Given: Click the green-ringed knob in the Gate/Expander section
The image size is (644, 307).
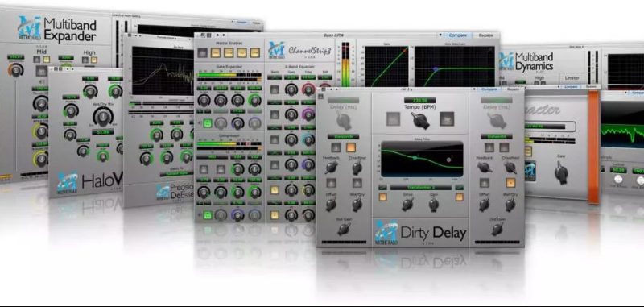Looking at the screenshot, I should click(x=254, y=100).
